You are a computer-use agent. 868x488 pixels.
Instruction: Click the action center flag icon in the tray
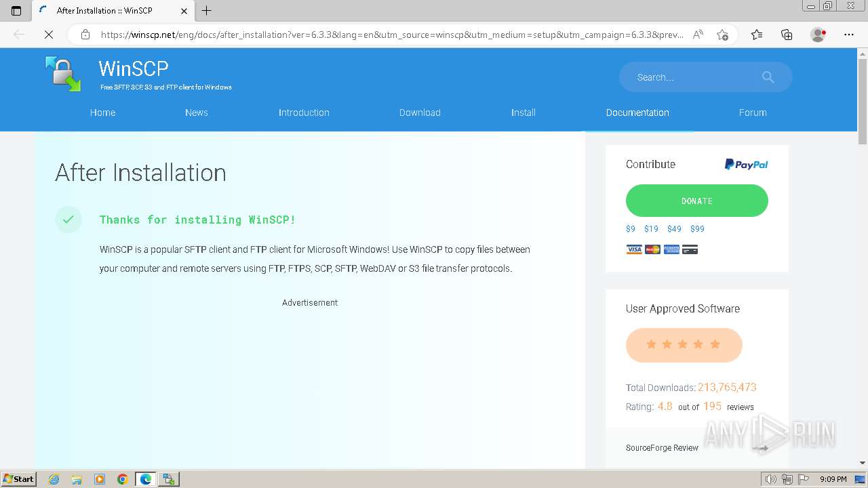tap(802, 479)
